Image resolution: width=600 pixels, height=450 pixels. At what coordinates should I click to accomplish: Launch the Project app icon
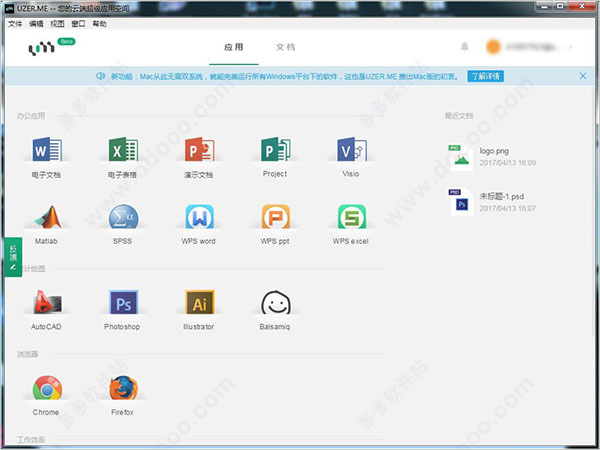(x=276, y=150)
